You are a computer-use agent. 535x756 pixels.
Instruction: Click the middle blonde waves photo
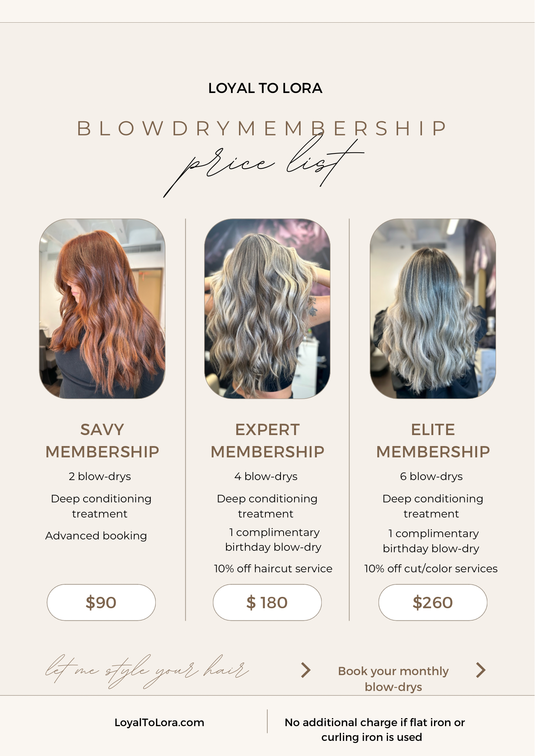(267, 308)
